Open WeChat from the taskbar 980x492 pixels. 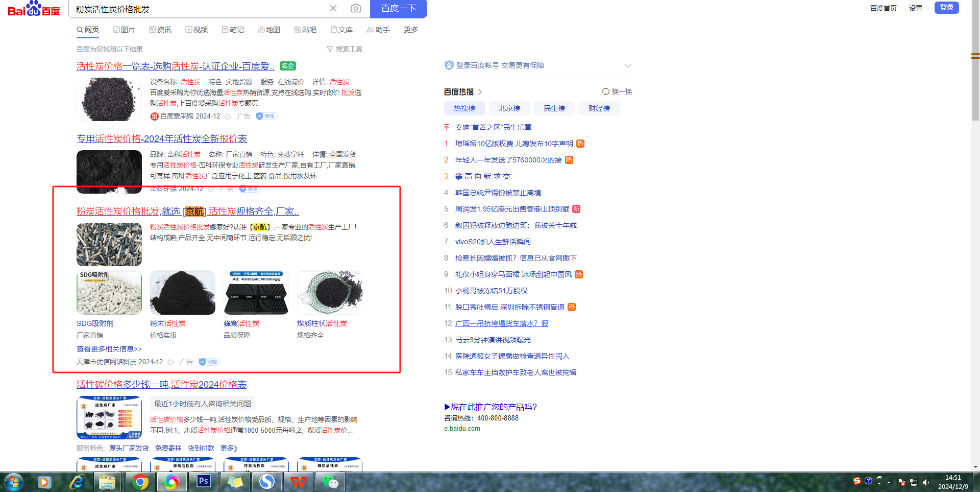coord(330,482)
